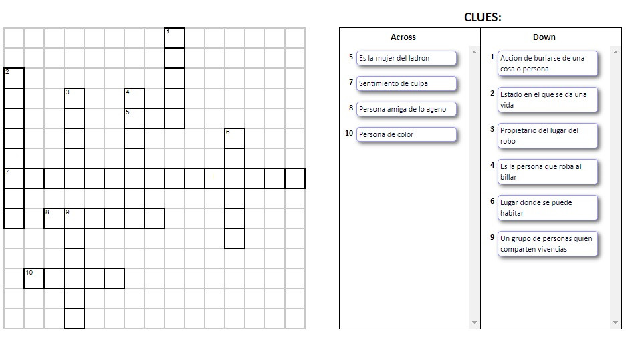
Task: Select clue 'Lugar donde se puede habitar'
Action: pyautogui.click(x=548, y=208)
